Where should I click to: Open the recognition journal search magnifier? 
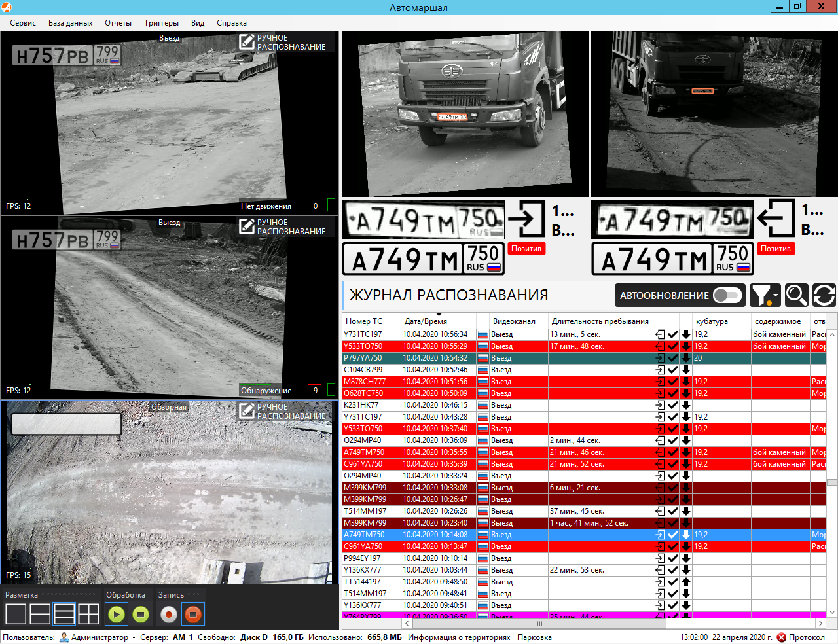coord(796,295)
